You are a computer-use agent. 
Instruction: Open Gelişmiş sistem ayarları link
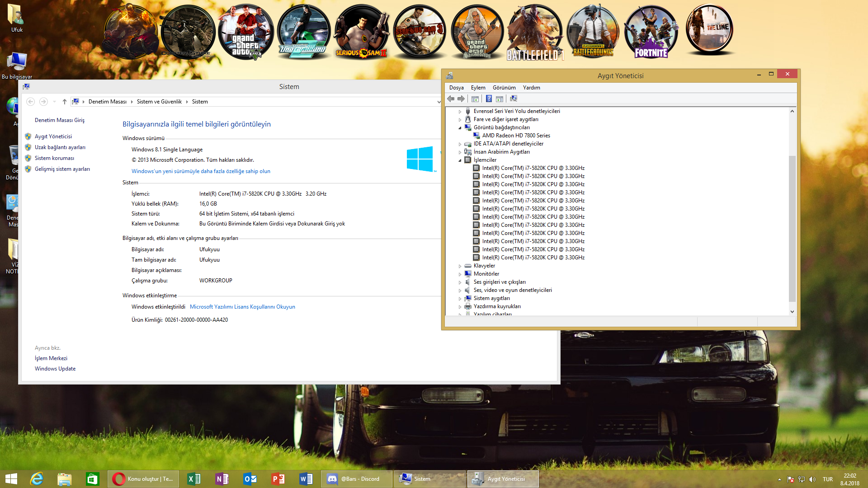point(62,169)
